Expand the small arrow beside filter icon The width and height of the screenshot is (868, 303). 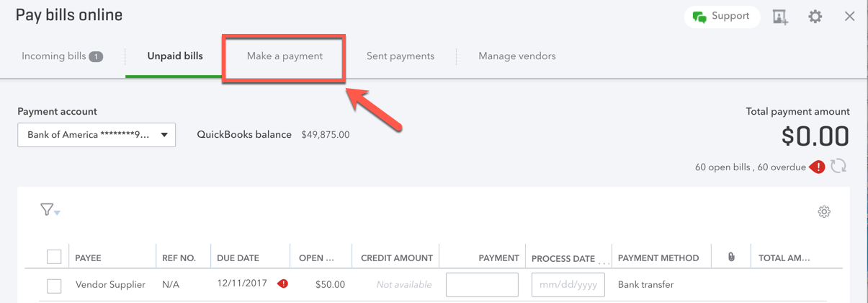click(57, 213)
